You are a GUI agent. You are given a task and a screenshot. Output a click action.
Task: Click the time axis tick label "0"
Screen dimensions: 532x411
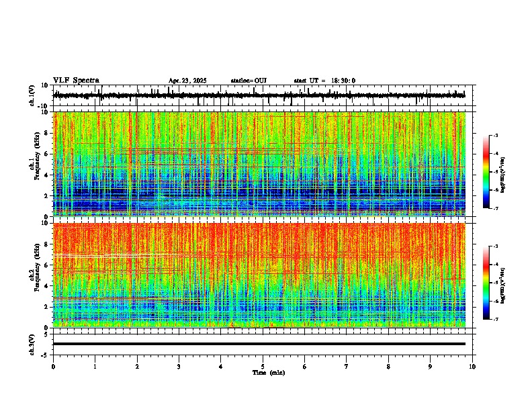53,367
